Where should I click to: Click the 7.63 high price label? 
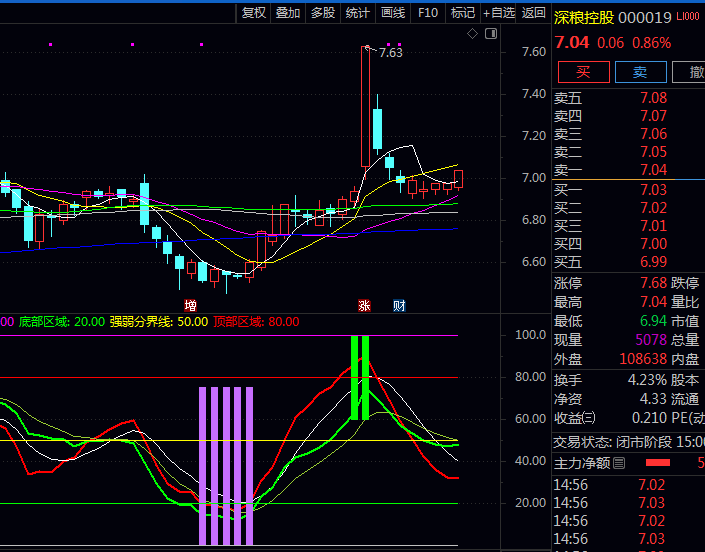[390, 53]
